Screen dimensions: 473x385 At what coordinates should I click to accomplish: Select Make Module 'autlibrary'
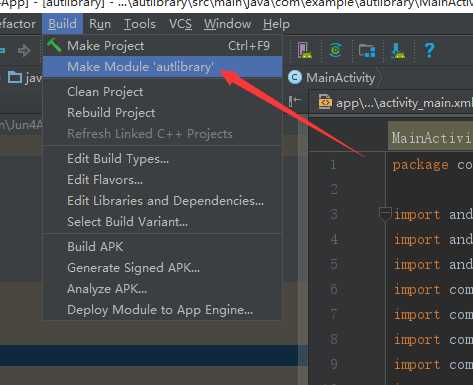point(163,67)
